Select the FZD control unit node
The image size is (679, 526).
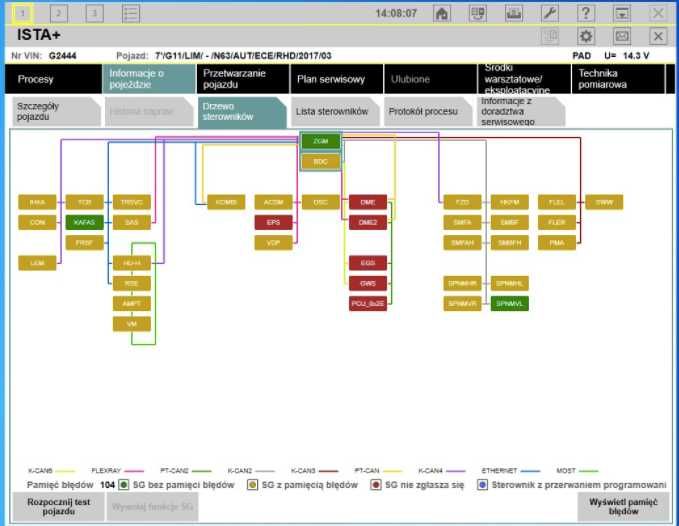pos(462,202)
